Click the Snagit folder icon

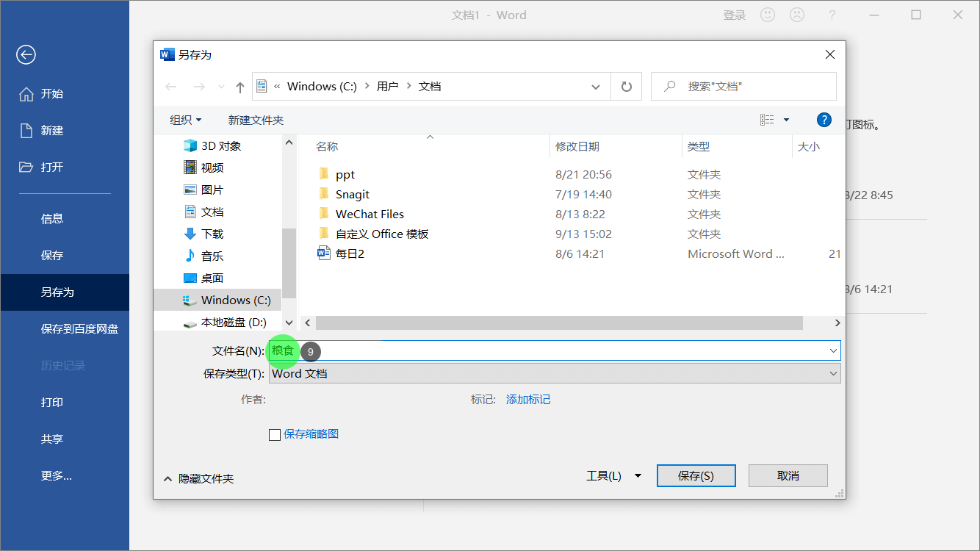pos(324,194)
